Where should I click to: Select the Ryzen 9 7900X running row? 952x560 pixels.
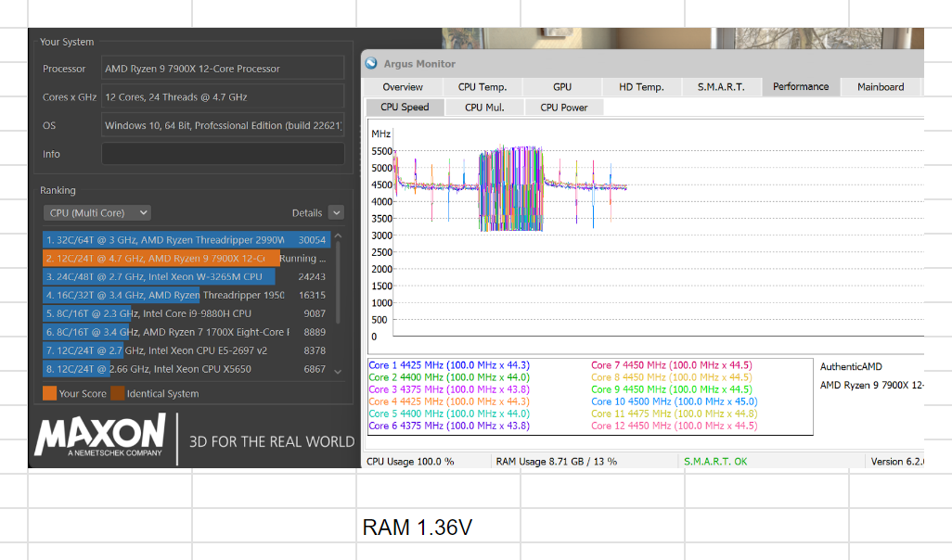pos(187,259)
